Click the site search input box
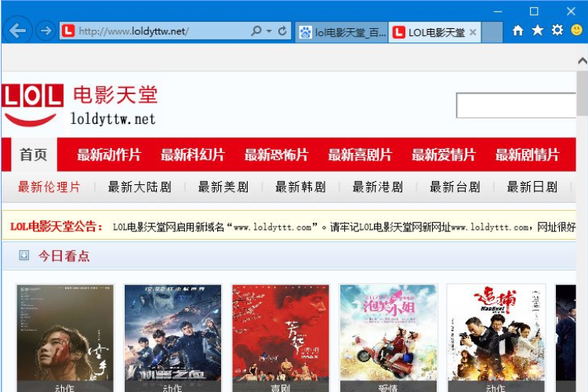Viewport: 588px width, 392px height. coord(516,105)
